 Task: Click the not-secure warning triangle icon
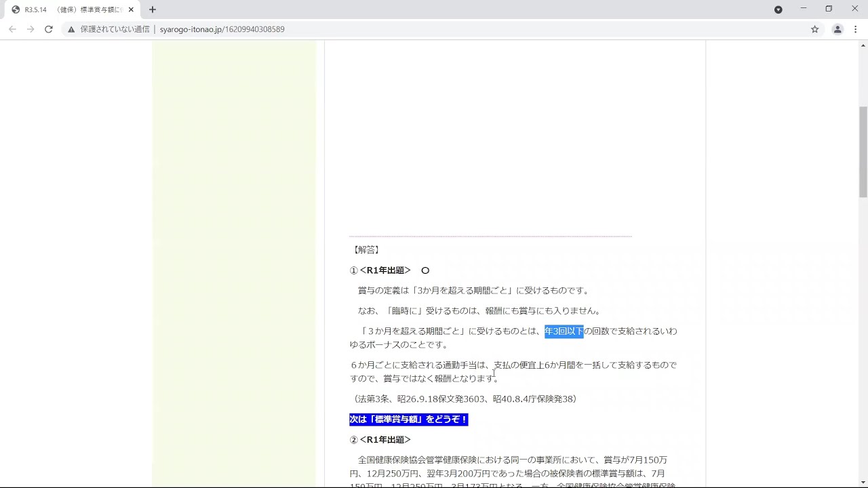[71, 29]
